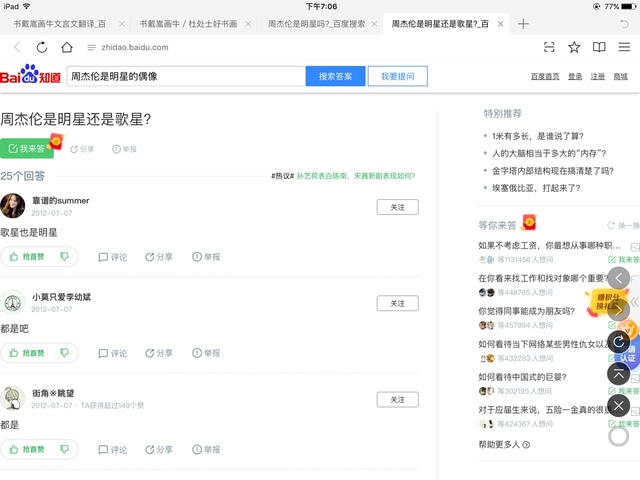The image size is (640, 480).
Task: Follow user 小莫只爱李幼斌
Action: coord(397,303)
